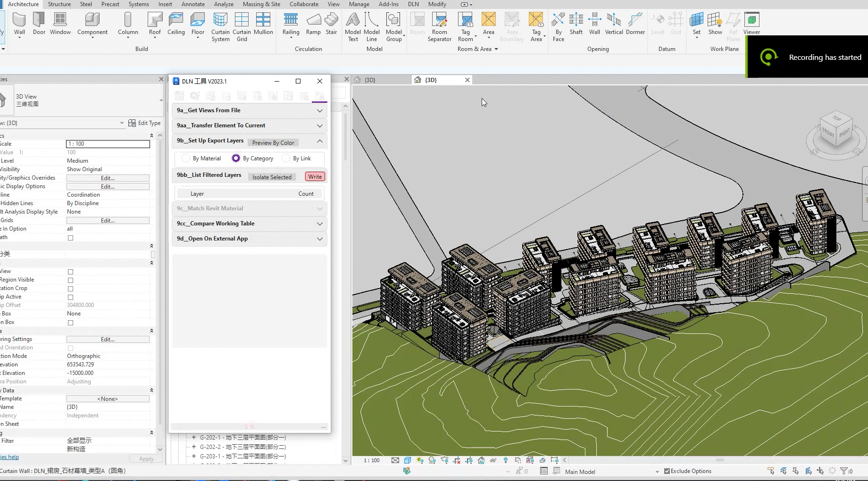The width and height of the screenshot is (868, 481).
Task: Click the red Write button
Action: click(315, 177)
